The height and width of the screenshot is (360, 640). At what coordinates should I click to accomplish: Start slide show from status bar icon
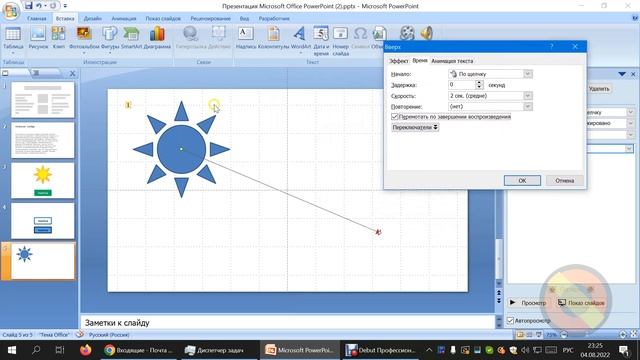(x=538, y=335)
